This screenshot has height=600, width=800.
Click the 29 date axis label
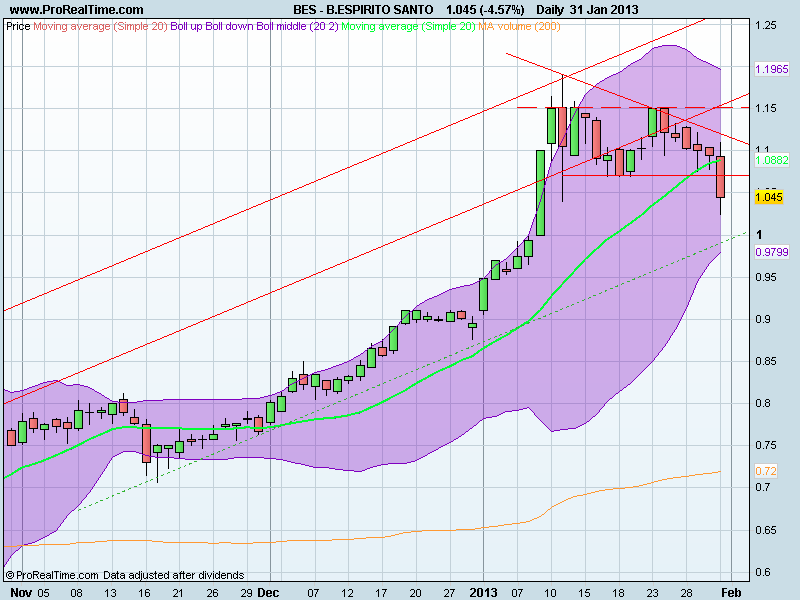(x=246, y=592)
